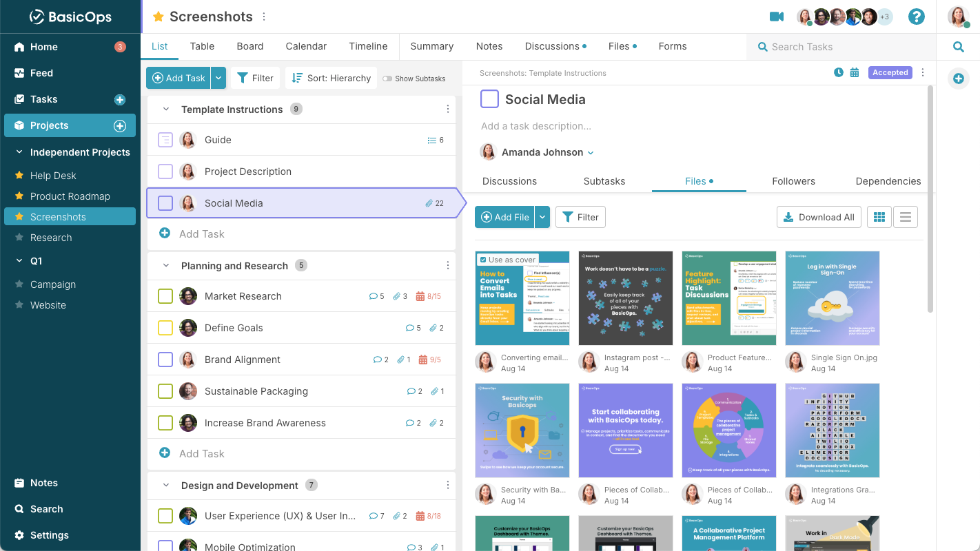Click Add Task under Template Instructions

click(201, 234)
